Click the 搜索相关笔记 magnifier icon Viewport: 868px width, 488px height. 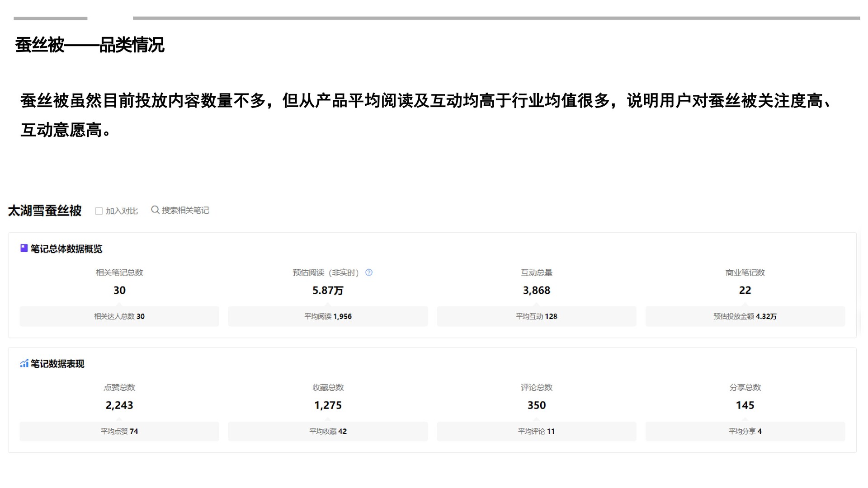(x=155, y=210)
